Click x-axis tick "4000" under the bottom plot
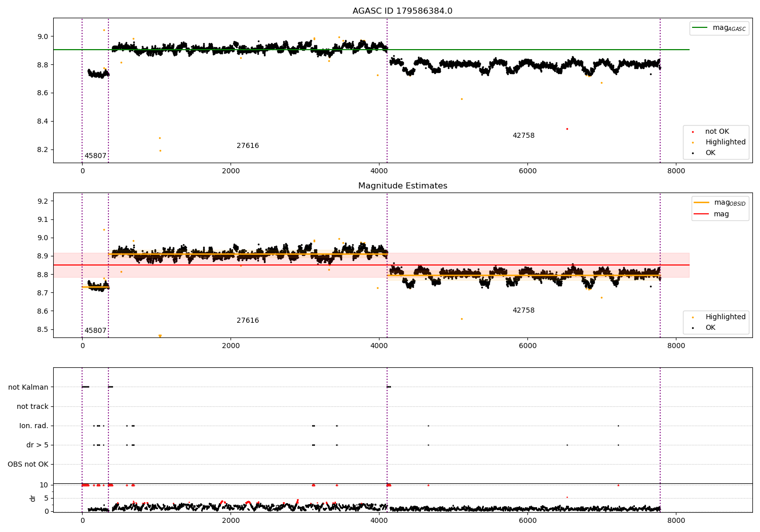Image resolution: width=760 pixels, height=532 pixels. pyautogui.click(x=379, y=520)
